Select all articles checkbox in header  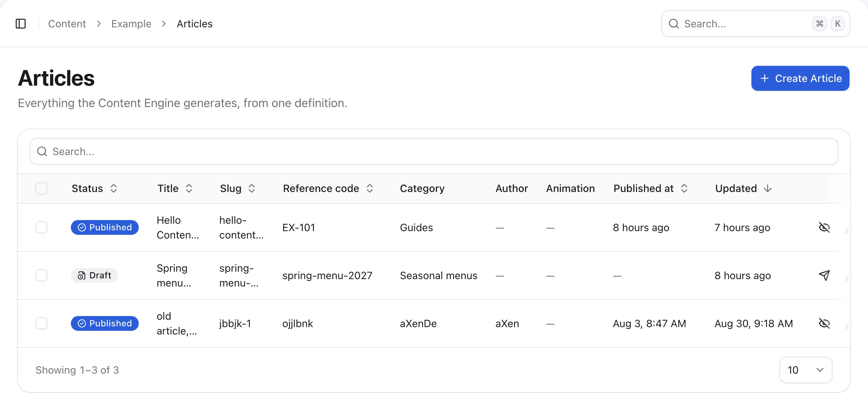[41, 188]
